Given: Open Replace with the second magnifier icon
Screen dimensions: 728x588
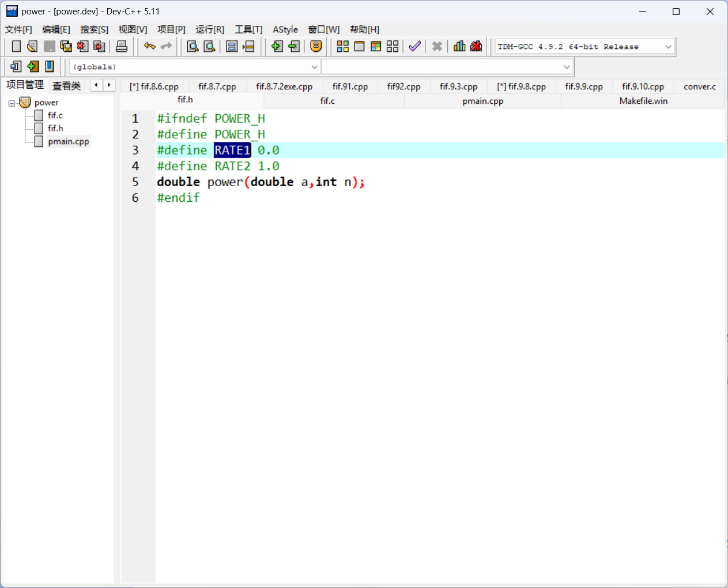Looking at the screenshot, I should (x=210, y=47).
